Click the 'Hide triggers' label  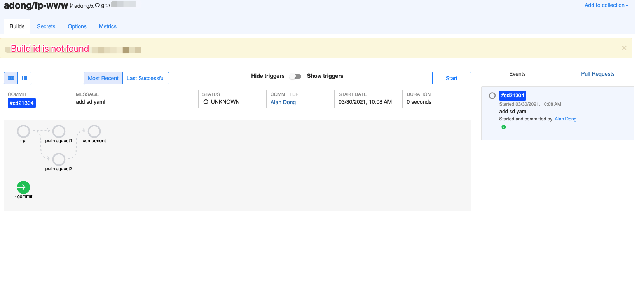(268, 76)
